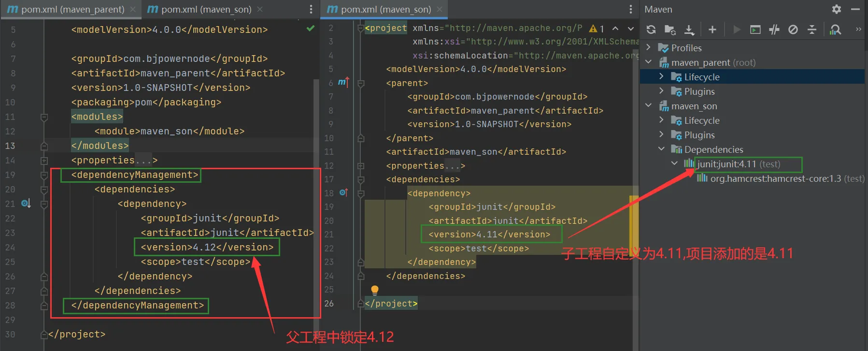Select junit:junit:4.11 dependency in Maven tree
This screenshot has width=868, height=351.
[739, 164]
